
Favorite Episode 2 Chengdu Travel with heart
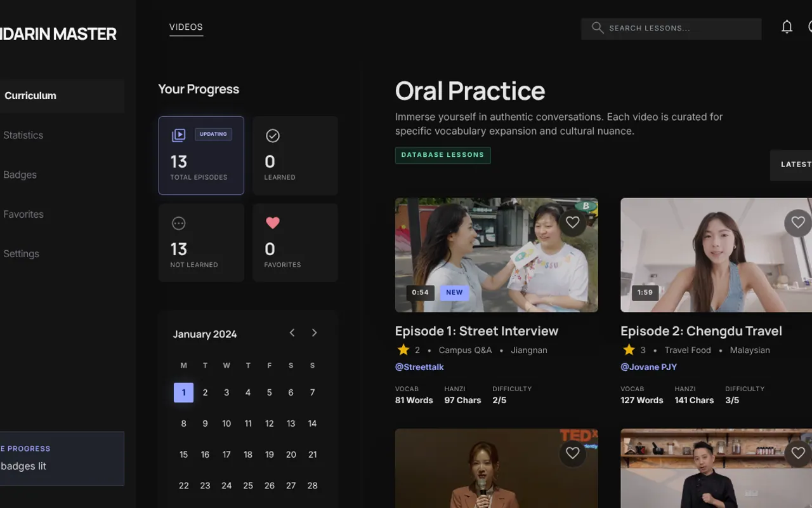798,222
